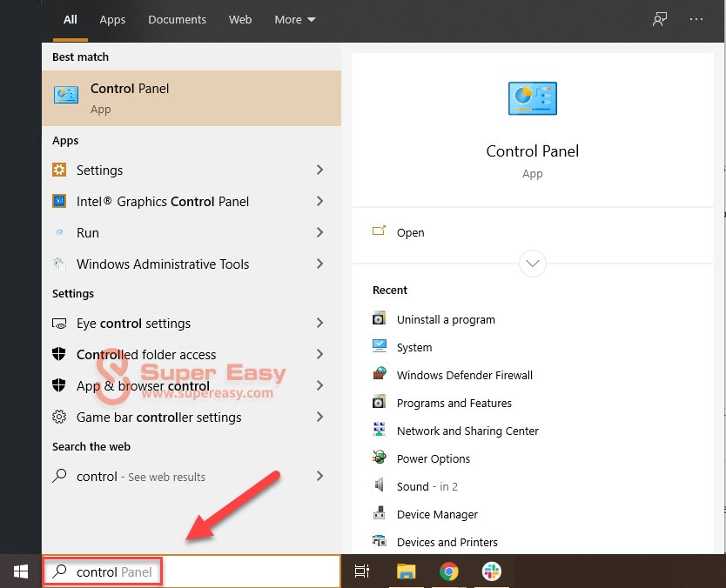Viewport: 726px width, 588px height.
Task: Click the Network and Sharing Center icon
Action: coord(379,429)
